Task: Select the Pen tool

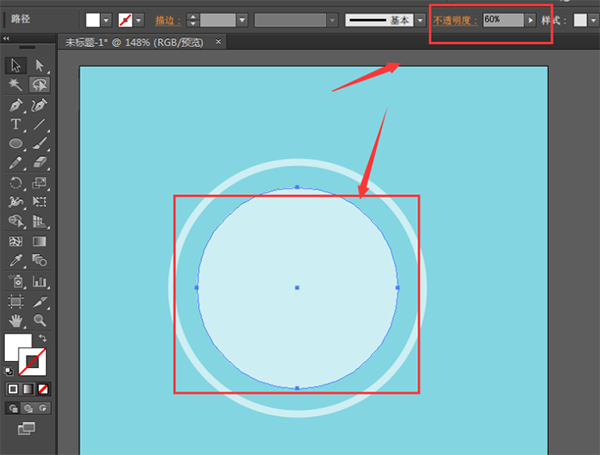Action: (16, 105)
